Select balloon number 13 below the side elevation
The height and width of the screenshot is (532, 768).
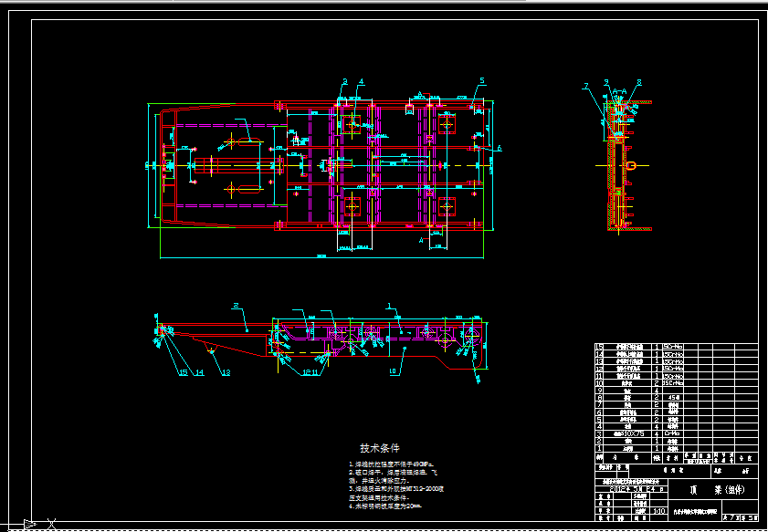(226, 372)
